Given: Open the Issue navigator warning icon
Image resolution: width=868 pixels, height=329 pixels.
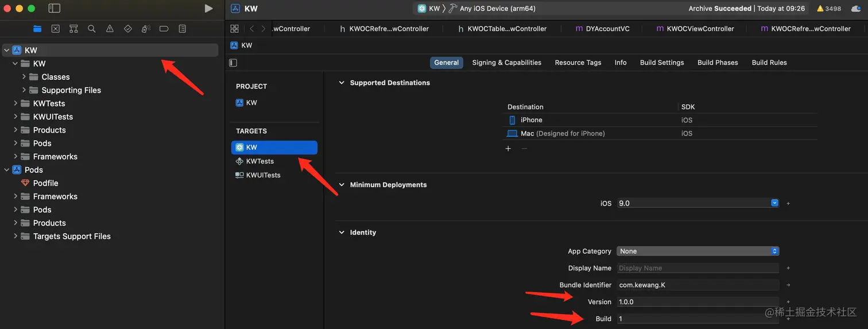Looking at the screenshot, I should coord(110,29).
